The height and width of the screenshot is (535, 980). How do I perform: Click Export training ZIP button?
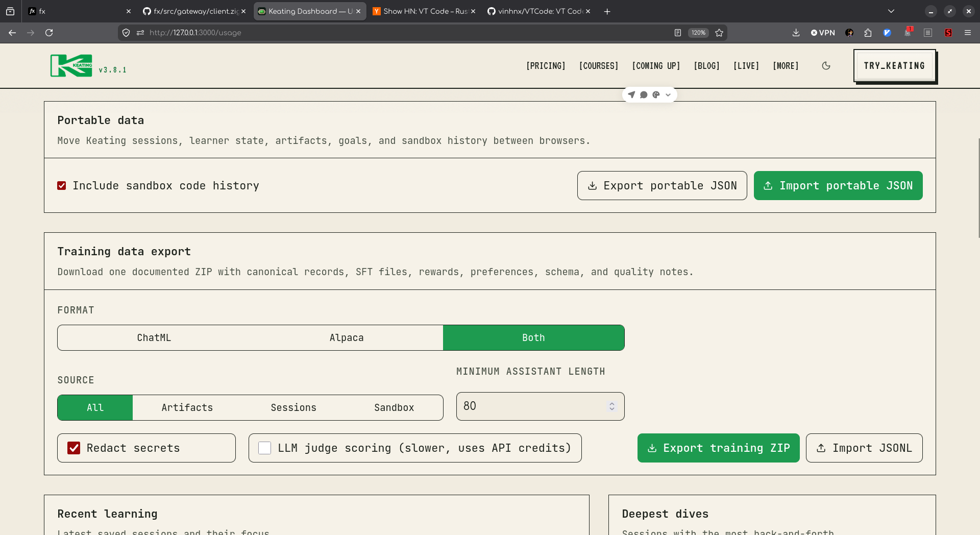coord(719,448)
